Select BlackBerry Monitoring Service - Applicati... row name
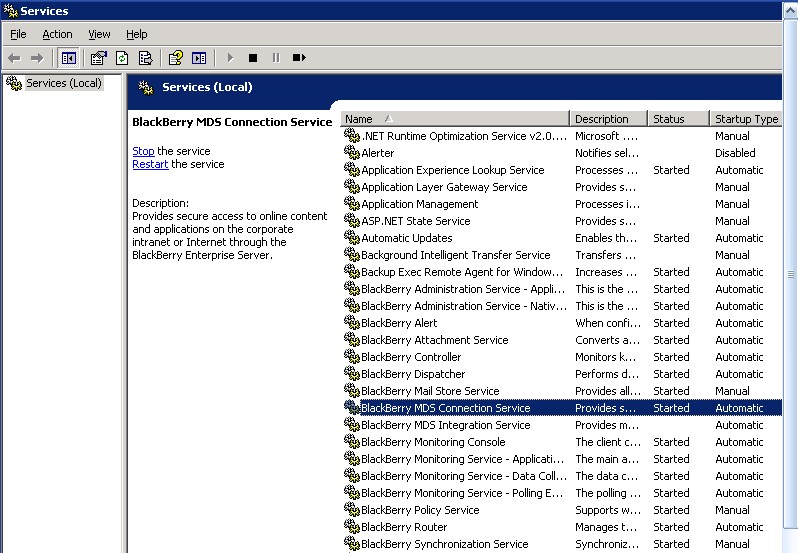The image size is (798, 553). [463, 459]
